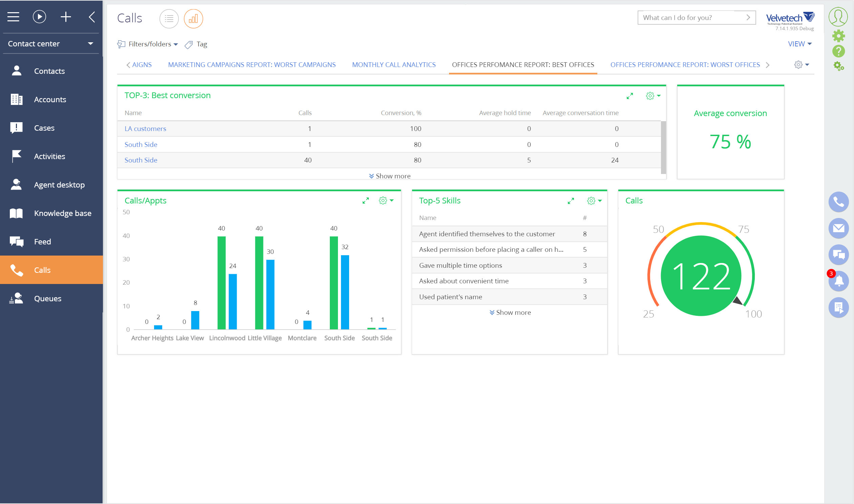Switch to MONTHLY CALL ANALYTICS tab

tap(394, 65)
